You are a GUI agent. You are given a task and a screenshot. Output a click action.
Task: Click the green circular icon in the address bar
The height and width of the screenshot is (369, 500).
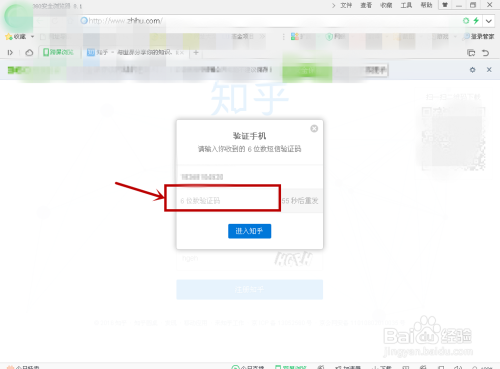(466, 21)
